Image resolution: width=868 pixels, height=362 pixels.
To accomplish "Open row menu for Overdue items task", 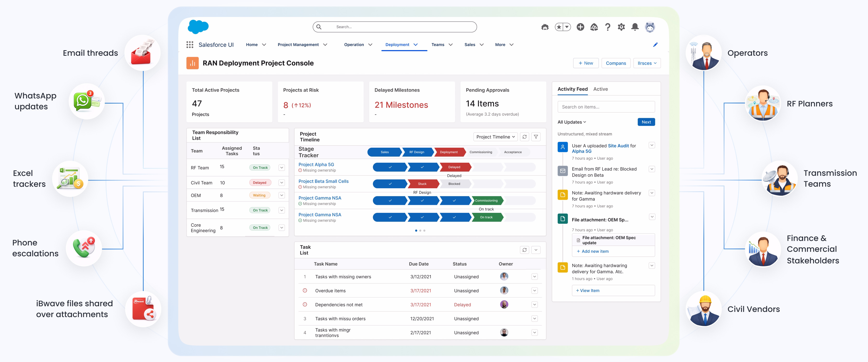I will click(x=534, y=291).
